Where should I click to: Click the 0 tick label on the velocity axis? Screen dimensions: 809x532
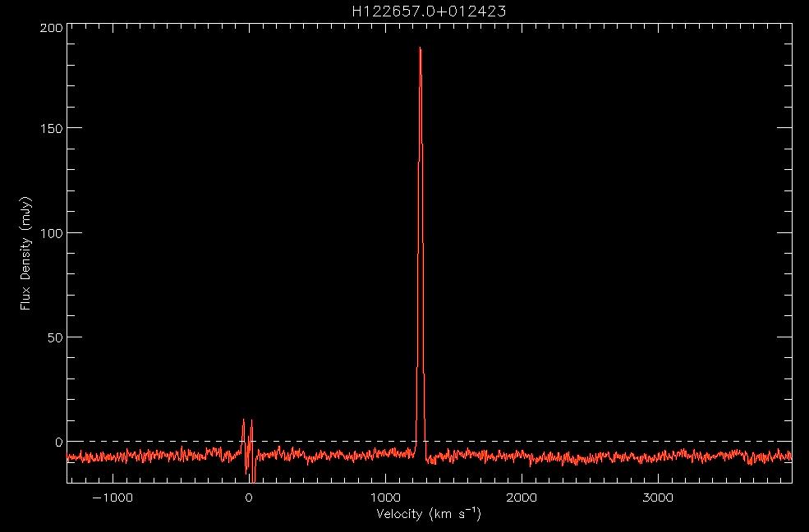coord(248,498)
